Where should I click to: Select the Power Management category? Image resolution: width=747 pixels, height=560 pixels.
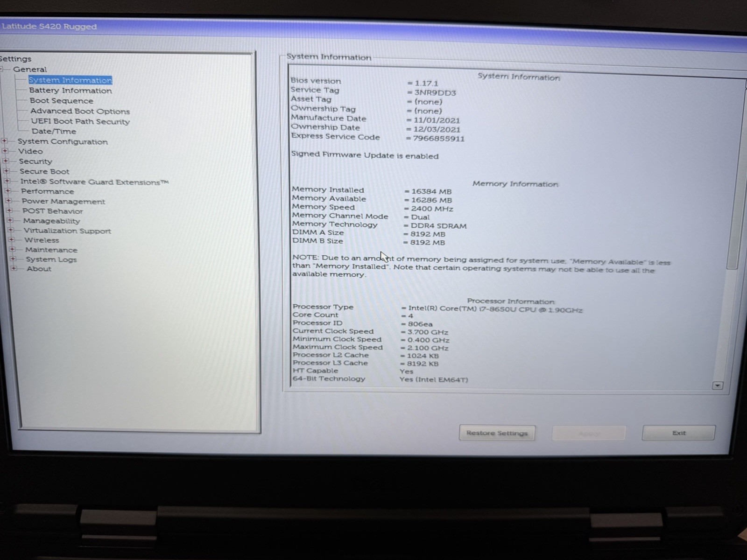tap(63, 202)
